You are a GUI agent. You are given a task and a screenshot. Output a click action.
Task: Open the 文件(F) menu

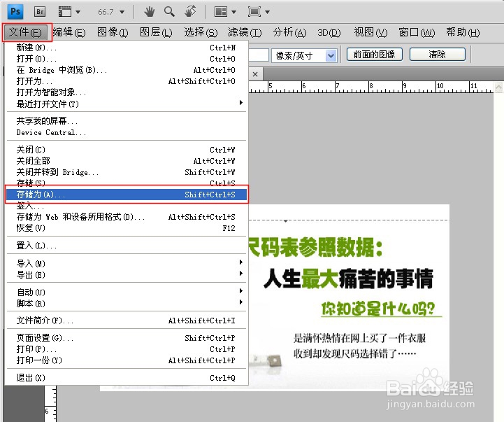pos(25,32)
